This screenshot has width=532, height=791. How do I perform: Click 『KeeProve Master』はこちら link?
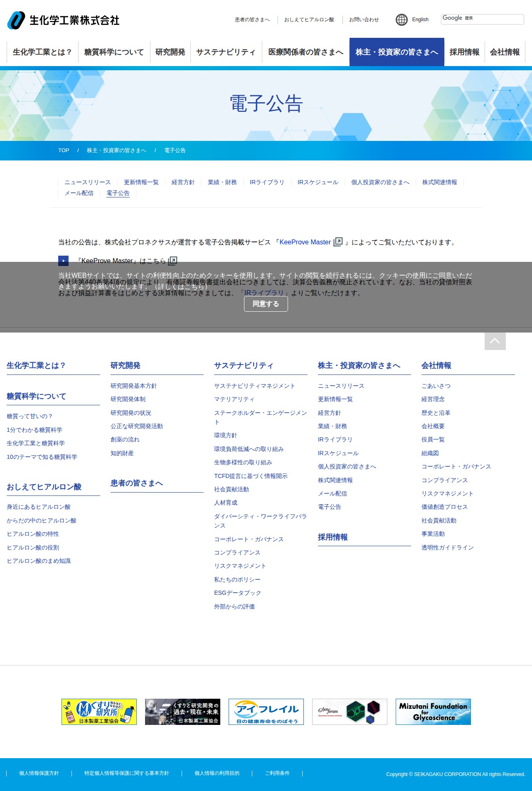(121, 261)
